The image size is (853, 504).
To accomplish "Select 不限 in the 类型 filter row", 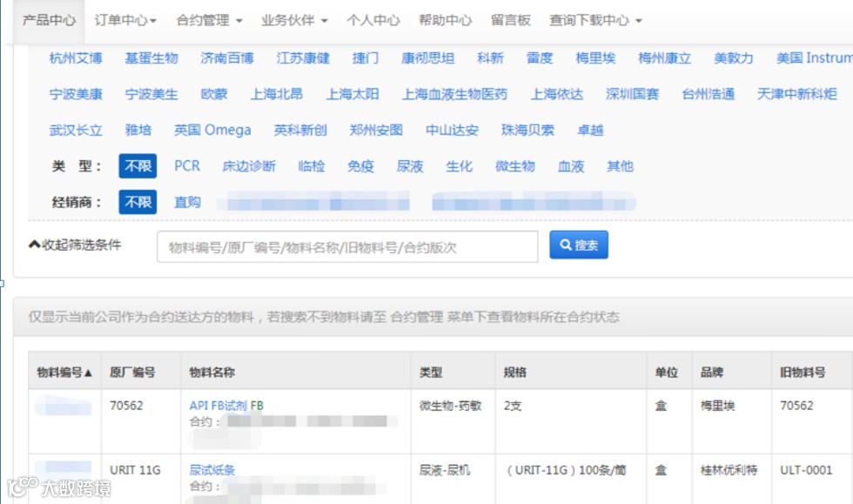I will (138, 166).
